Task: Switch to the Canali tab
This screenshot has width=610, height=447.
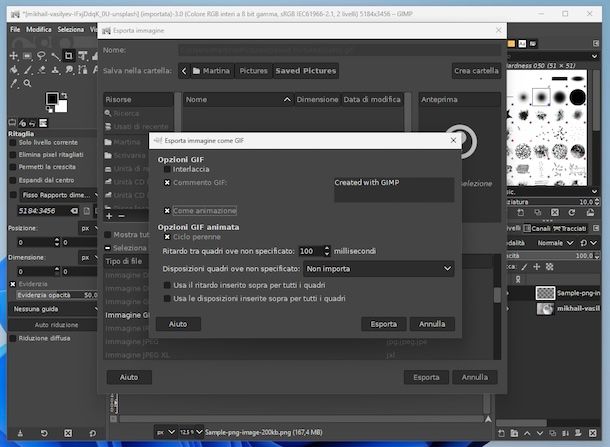Action: click(536, 228)
